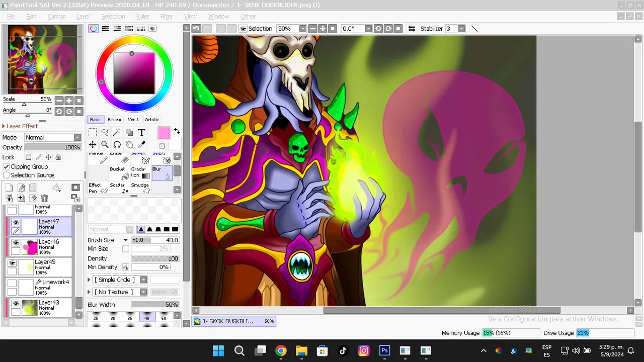The height and width of the screenshot is (362, 644).
Task: Click the pink foreground color swatch
Action: point(164,133)
